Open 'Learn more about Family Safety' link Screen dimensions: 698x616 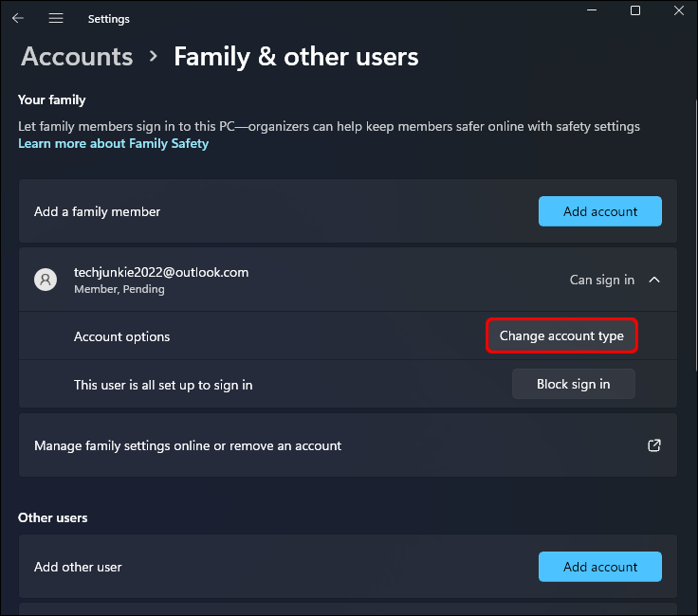click(x=113, y=144)
